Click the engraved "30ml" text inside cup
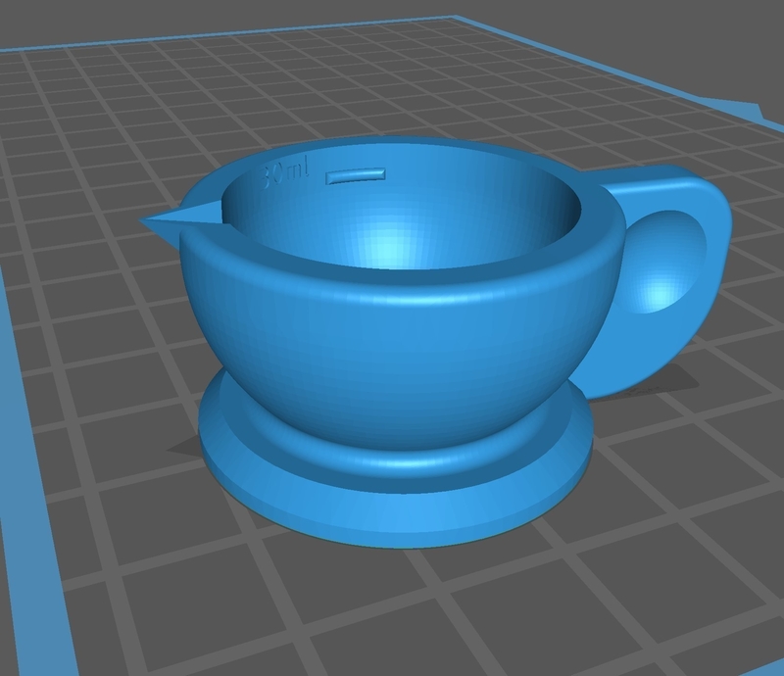The height and width of the screenshot is (676, 784). coord(283,174)
